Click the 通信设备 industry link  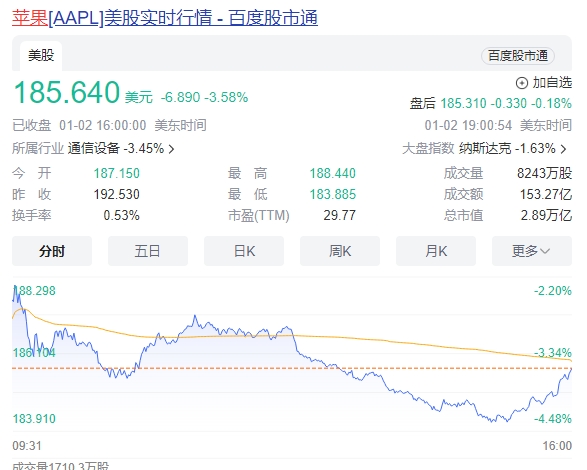94,149
